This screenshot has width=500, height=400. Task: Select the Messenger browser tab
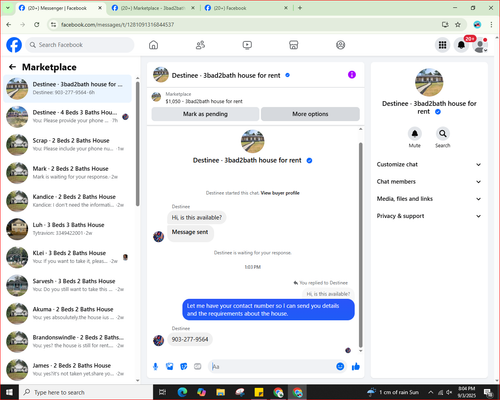[60, 8]
